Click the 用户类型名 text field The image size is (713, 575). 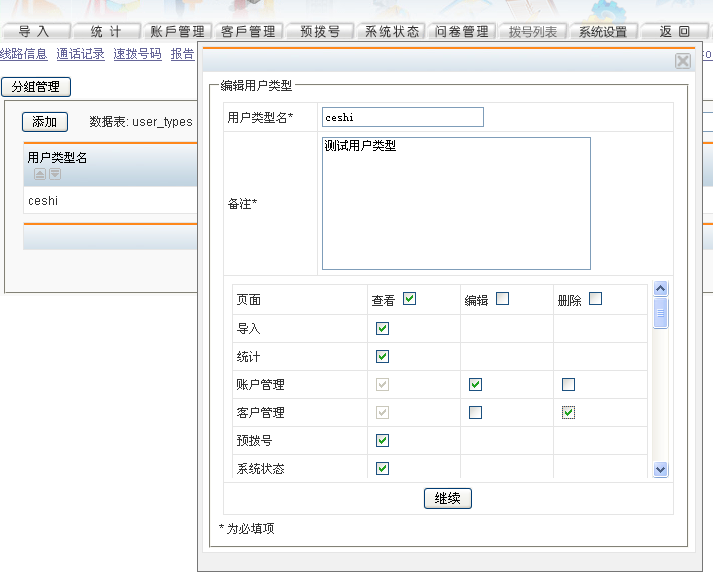[403, 118]
